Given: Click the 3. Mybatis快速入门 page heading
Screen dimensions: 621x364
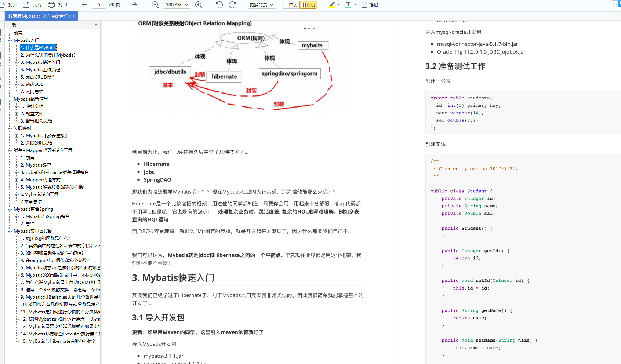Looking at the screenshot, I should click(173, 278).
